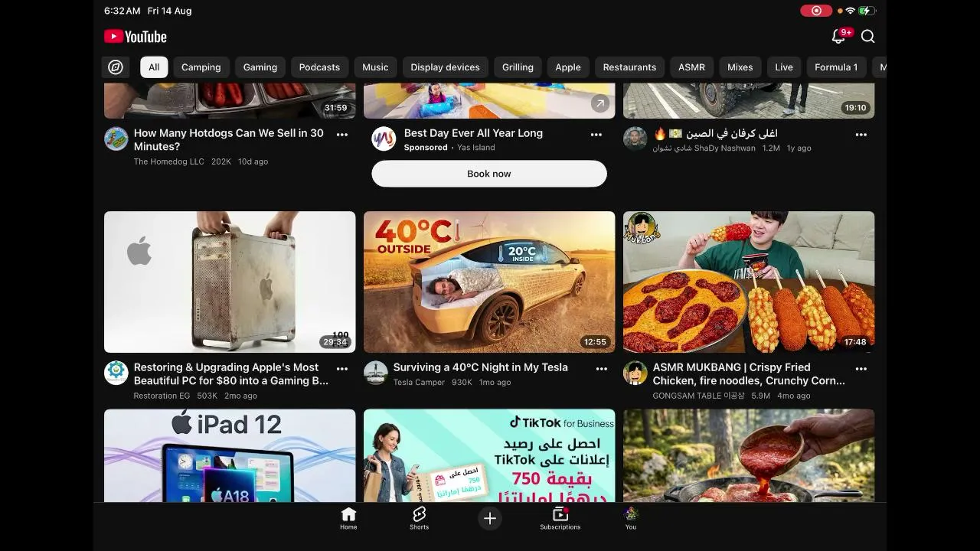Open the TikTok for Business ad thumbnail

click(489, 455)
